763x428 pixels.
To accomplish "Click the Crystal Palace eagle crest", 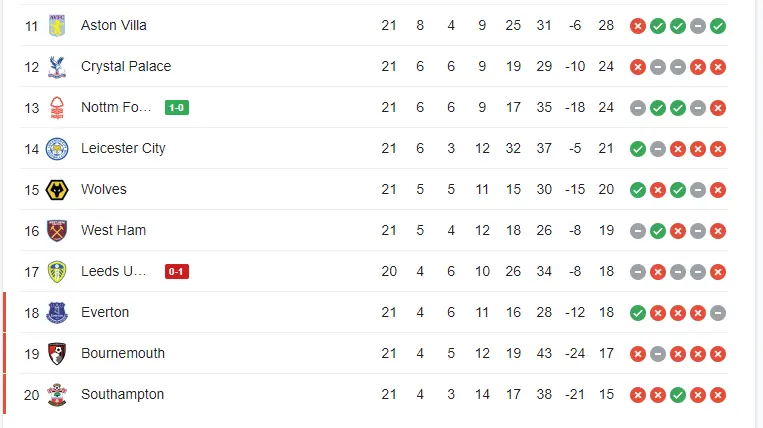I will pyautogui.click(x=57, y=66).
